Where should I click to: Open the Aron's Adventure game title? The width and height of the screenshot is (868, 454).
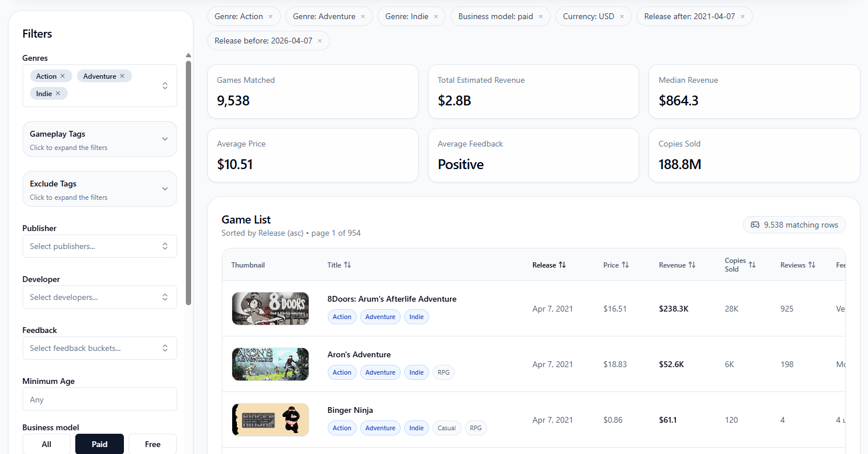coord(359,354)
